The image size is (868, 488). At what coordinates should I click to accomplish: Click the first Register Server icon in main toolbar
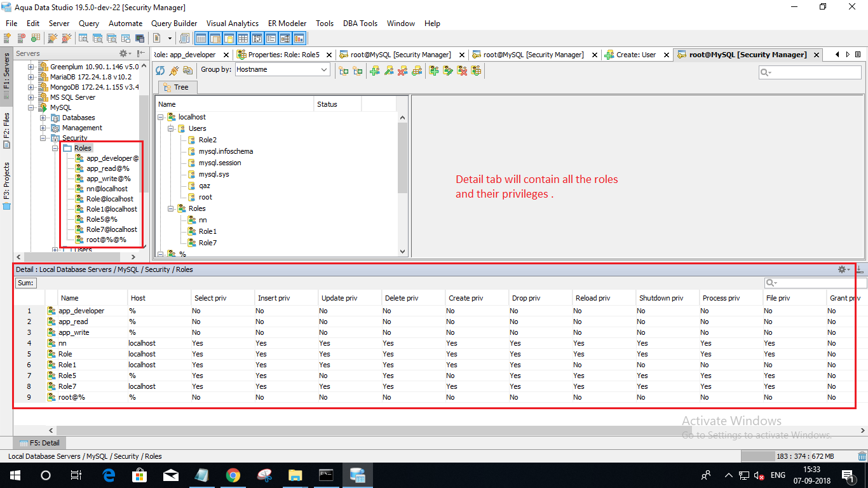[x=8, y=38]
